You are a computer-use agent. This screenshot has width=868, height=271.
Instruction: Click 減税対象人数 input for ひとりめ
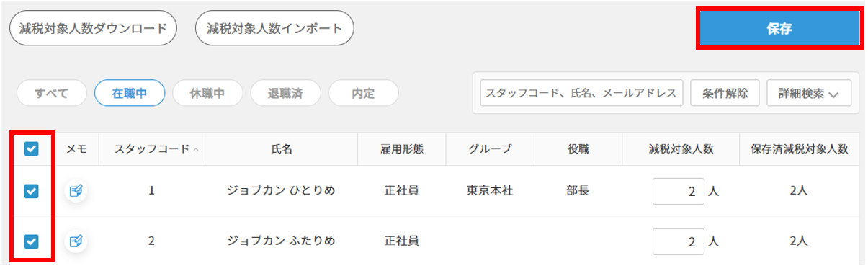pyautogui.click(x=679, y=192)
